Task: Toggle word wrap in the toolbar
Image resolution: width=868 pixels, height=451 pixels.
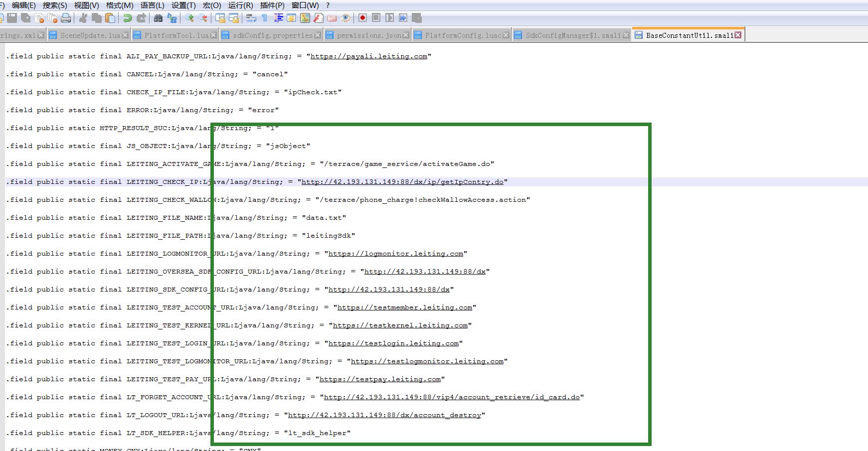Action: pyautogui.click(x=251, y=18)
